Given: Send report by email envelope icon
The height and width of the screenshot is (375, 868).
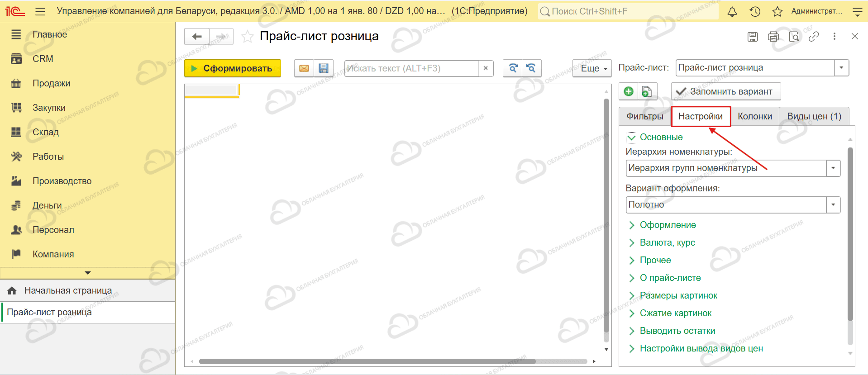Looking at the screenshot, I should (304, 68).
